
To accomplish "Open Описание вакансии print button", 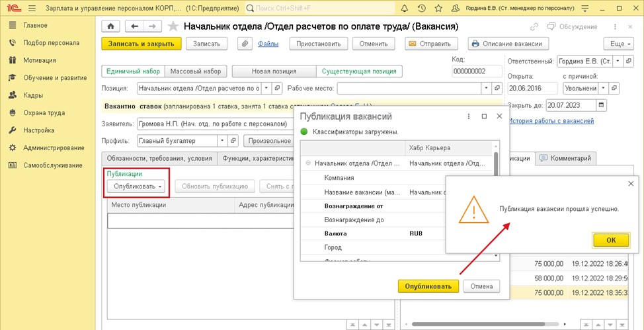I will 508,44.
